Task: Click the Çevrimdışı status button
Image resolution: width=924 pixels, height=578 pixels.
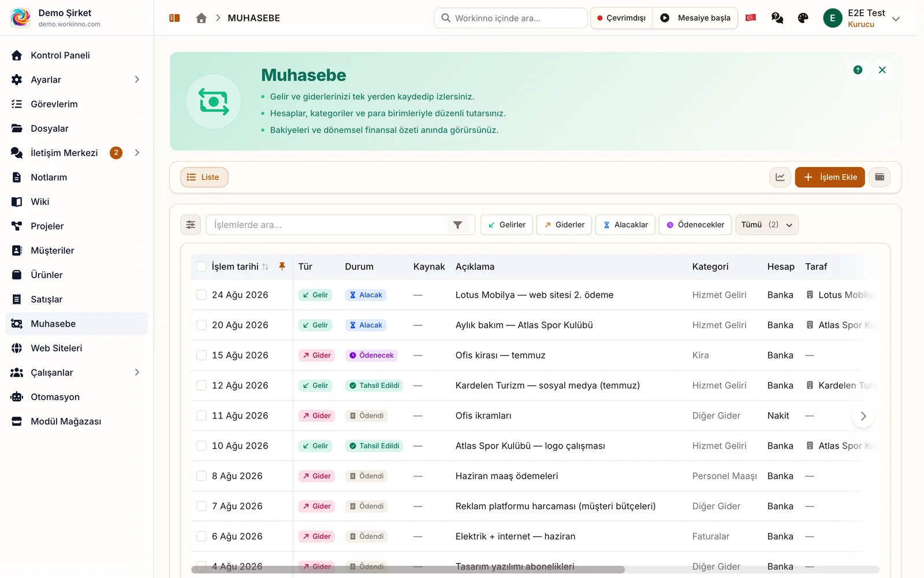Action: (x=621, y=18)
